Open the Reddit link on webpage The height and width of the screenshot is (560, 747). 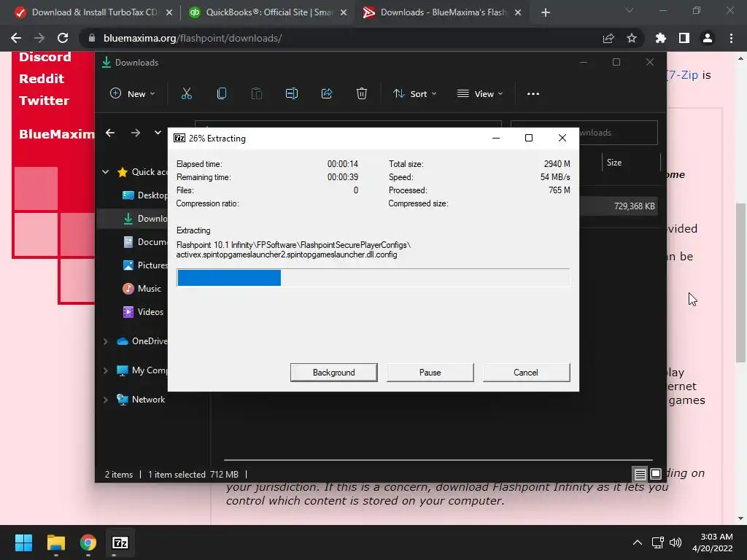(x=42, y=79)
